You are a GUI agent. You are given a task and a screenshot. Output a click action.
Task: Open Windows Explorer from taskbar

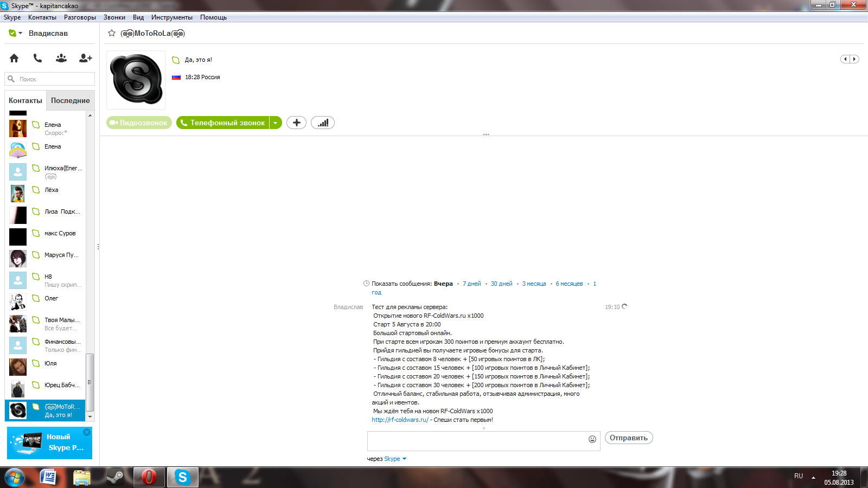pos(82,477)
